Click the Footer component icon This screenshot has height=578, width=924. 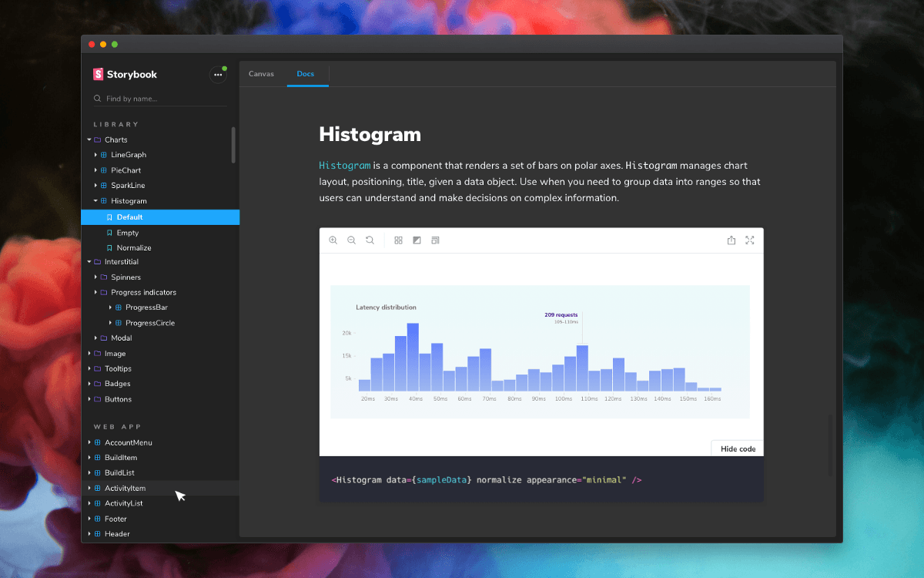click(x=98, y=519)
